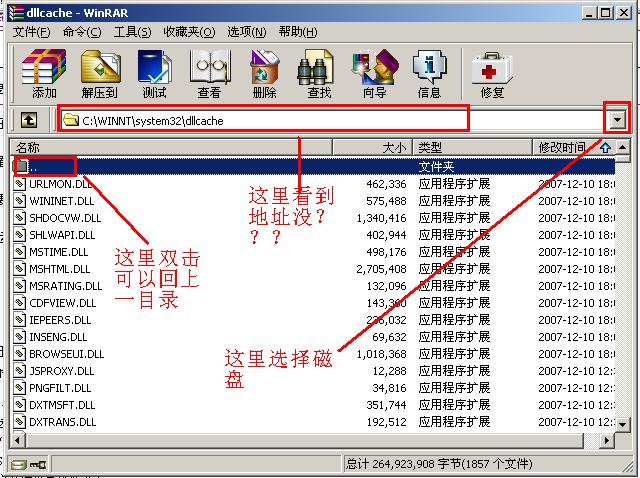
Task: Open the 收藏夹(O) menu
Action: coord(189,32)
